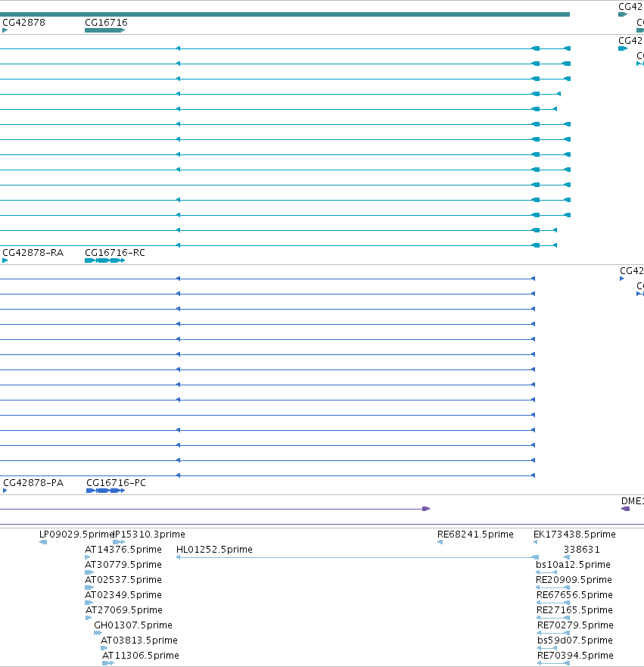Viewport: 644px width, 667px height.
Task: Select the dark blue CG16716-PC CDS glyph
Action: tap(105, 491)
